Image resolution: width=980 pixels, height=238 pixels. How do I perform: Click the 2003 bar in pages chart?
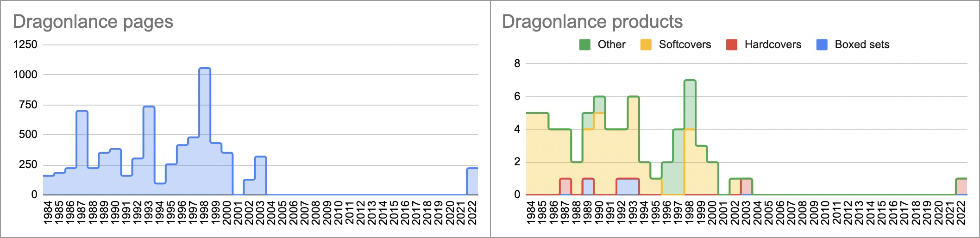[x=261, y=175]
